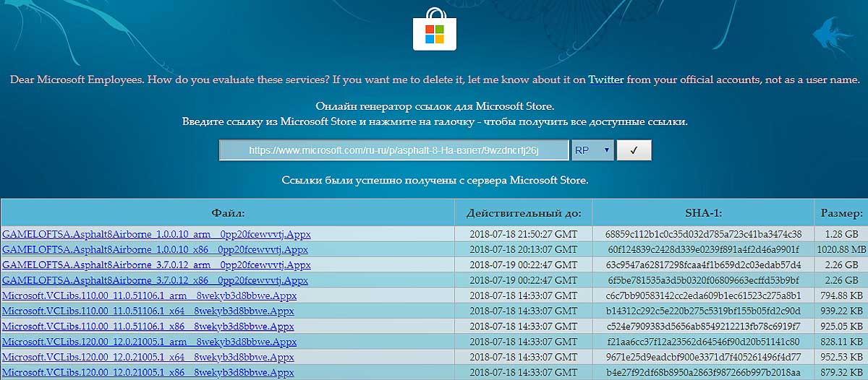This screenshot has width=868, height=380.
Task: Click the 794.88 KB size cell
Action: click(x=841, y=296)
